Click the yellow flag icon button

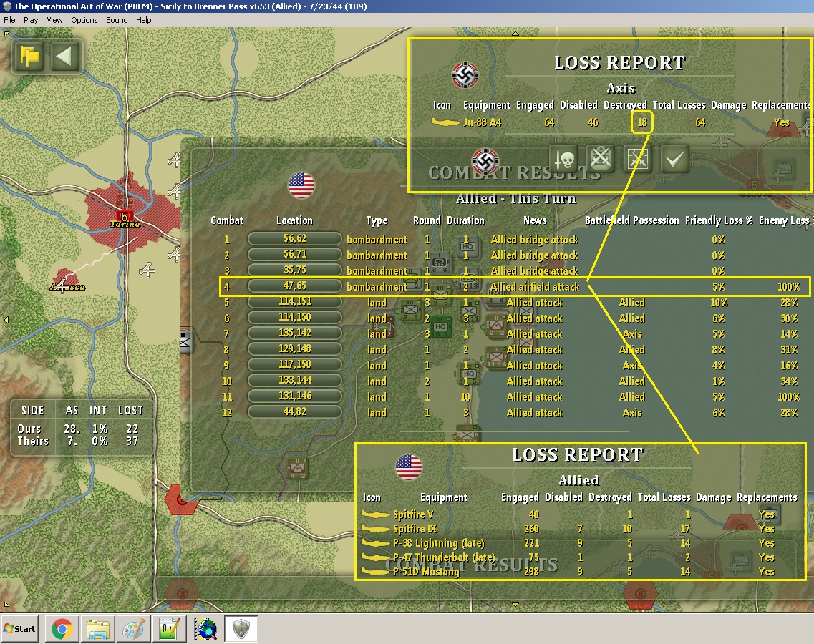point(29,56)
